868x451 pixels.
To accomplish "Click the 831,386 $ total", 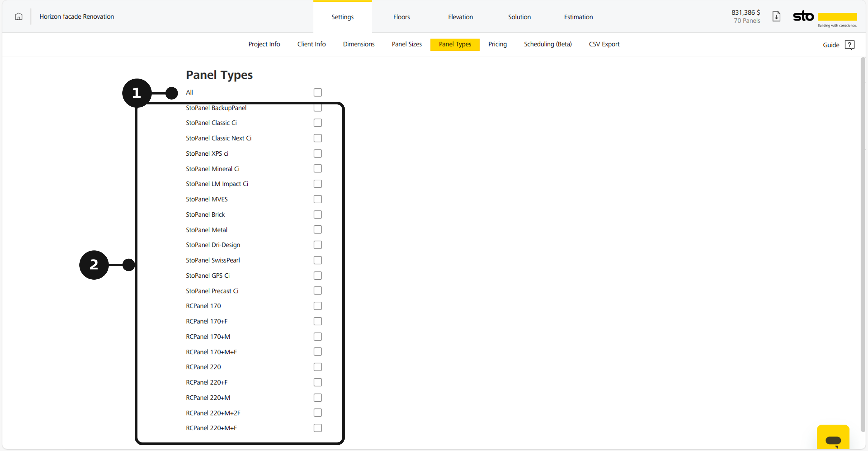I will tap(745, 12).
